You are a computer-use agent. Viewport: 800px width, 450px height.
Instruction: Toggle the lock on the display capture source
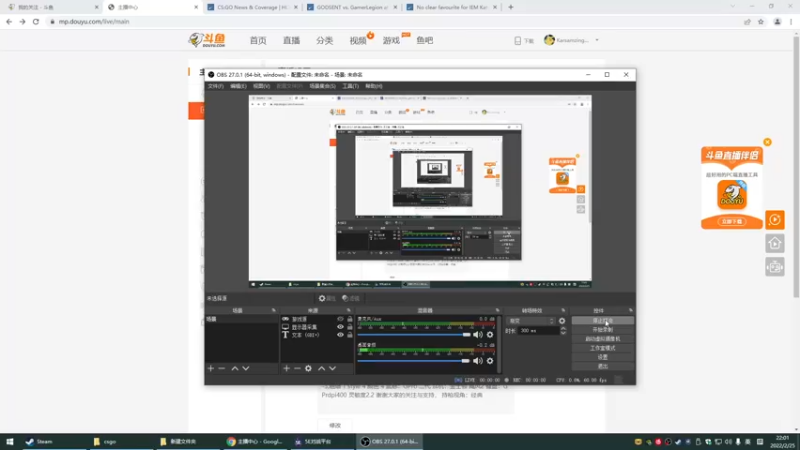(x=349, y=327)
